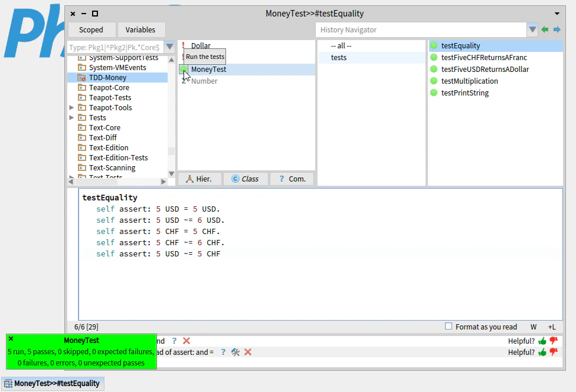This screenshot has width=576, height=392.
Task: Click the TDD-Money package icon
Action: pos(82,77)
